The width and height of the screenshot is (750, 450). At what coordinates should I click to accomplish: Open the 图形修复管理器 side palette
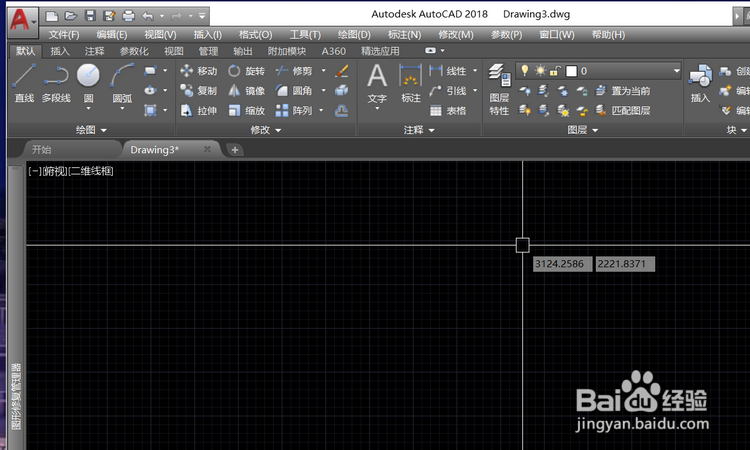[x=16, y=397]
